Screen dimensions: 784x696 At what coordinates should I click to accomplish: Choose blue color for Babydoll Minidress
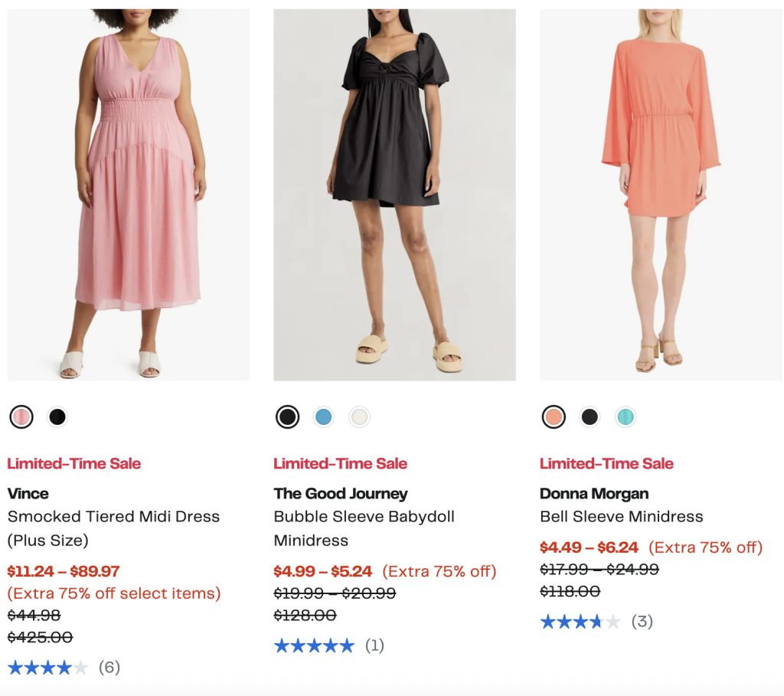324,417
